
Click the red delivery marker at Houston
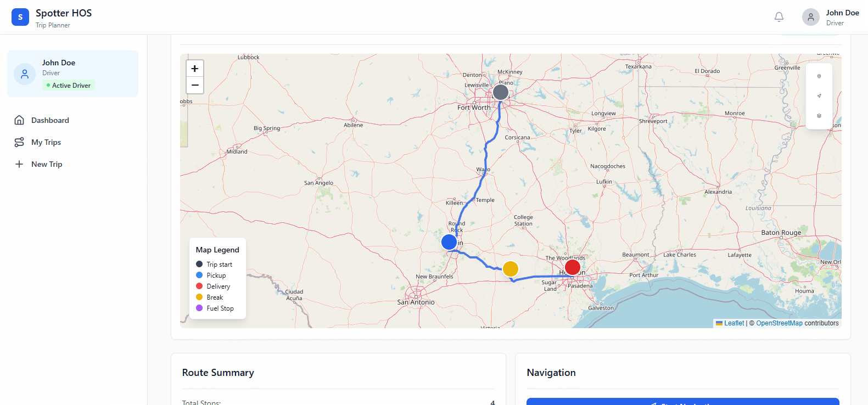(x=573, y=267)
